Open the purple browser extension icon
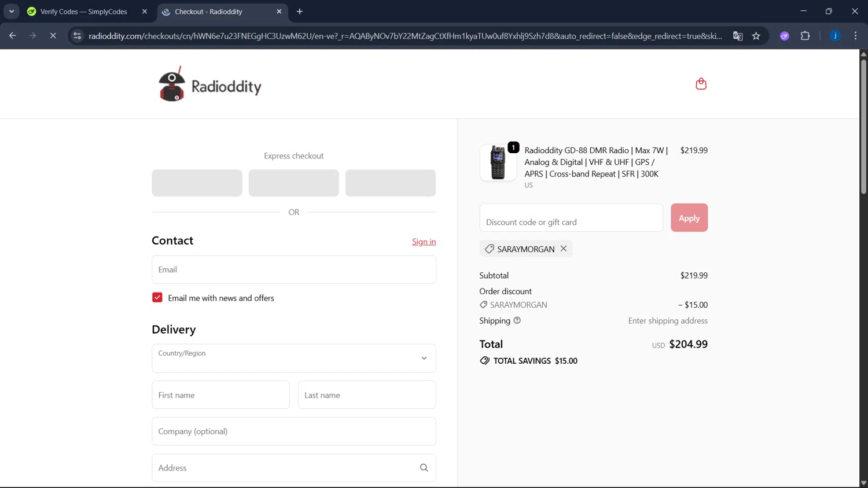Screen dimensions: 868x488 click(x=785, y=36)
